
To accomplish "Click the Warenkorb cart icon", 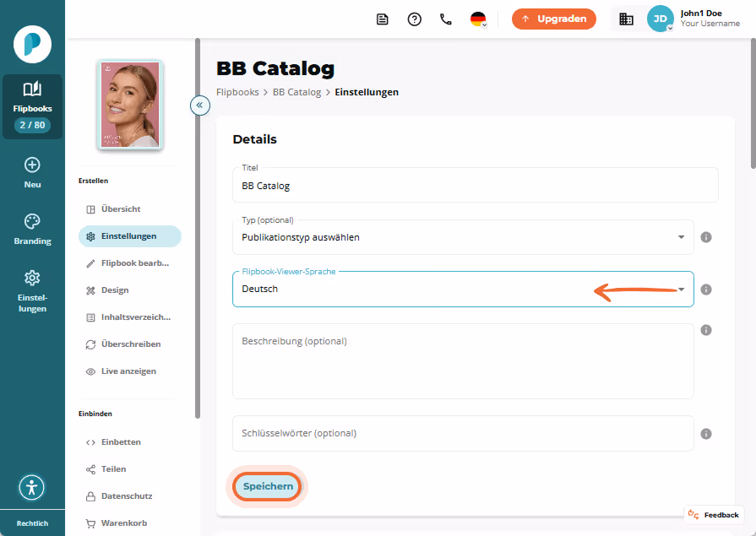I will pos(90,523).
